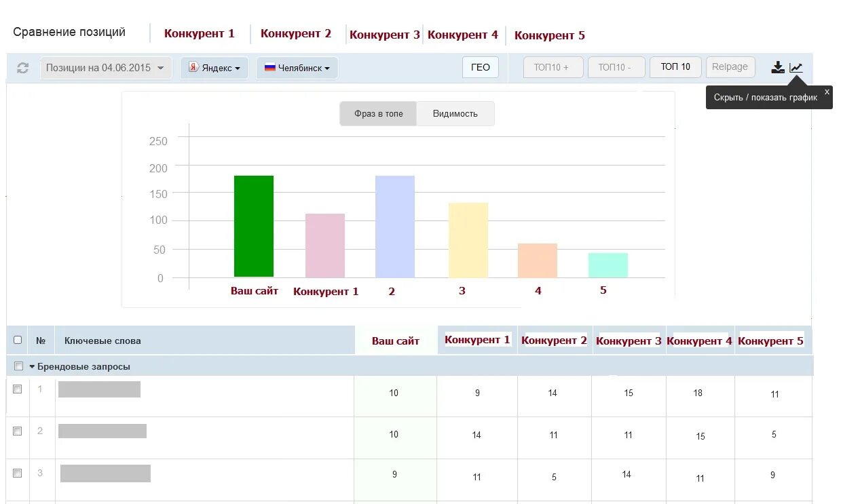The image size is (841, 504).
Task: Click the green 'Ваш сайт' bar
Action: point(254,226)
